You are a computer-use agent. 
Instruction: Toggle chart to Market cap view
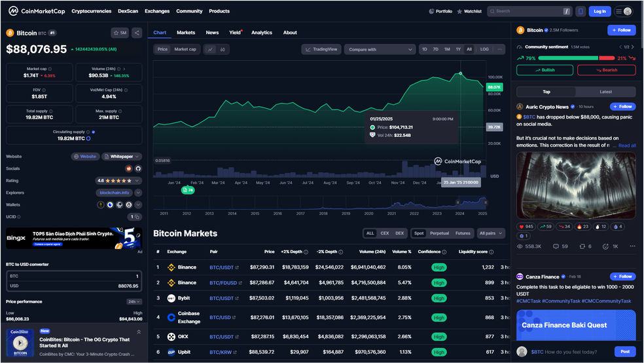(x=185, y=49)
